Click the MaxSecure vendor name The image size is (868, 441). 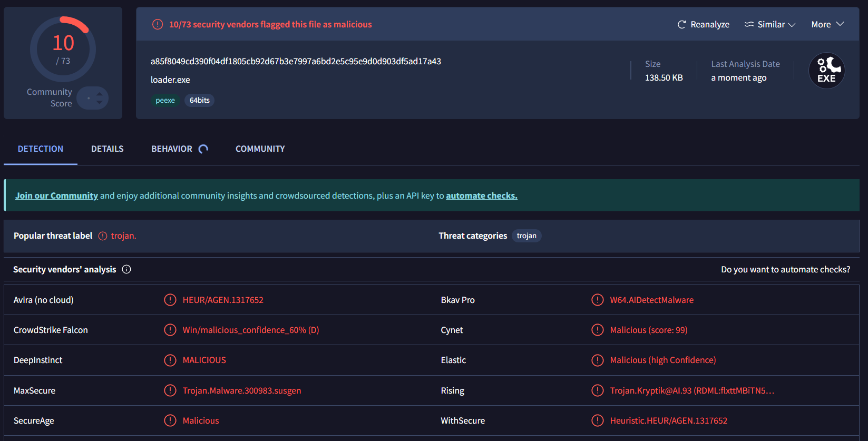pos(34,390)
